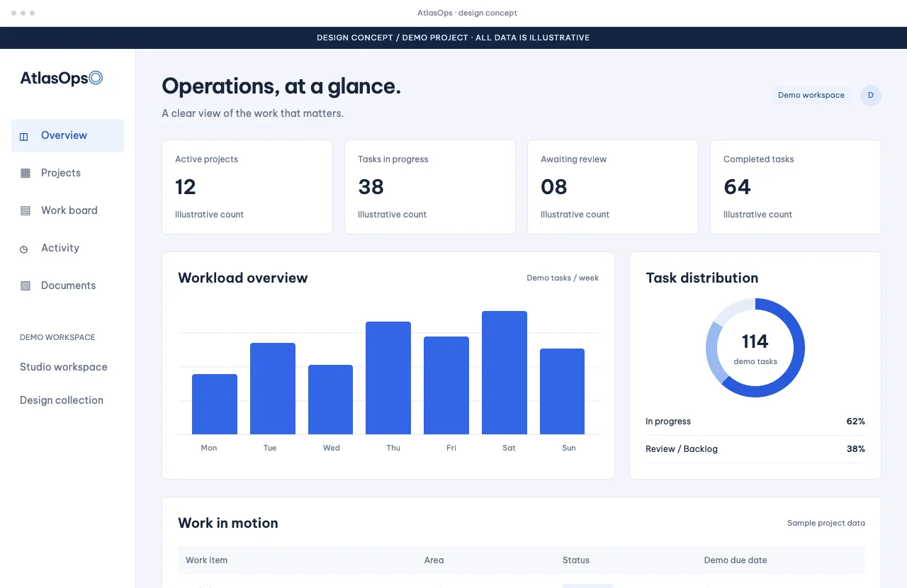This screenshot has height=588, width=907.
Task: Click the 62% In progress value
Action: coord(855,422)
